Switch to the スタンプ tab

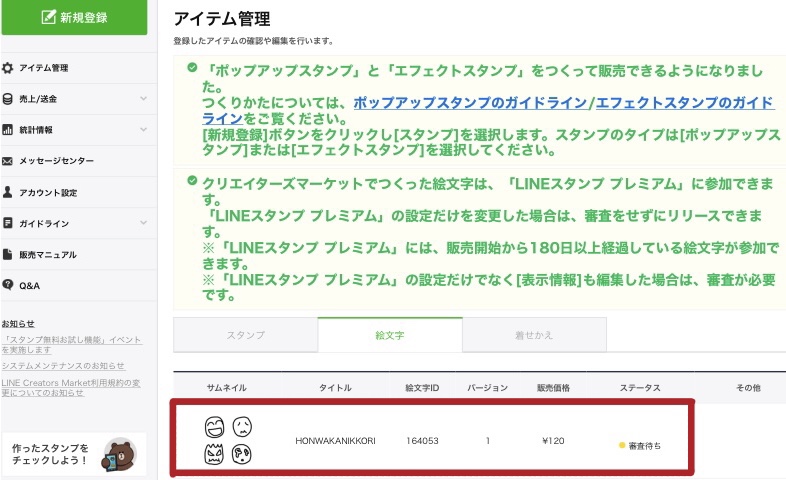(246, 335)
